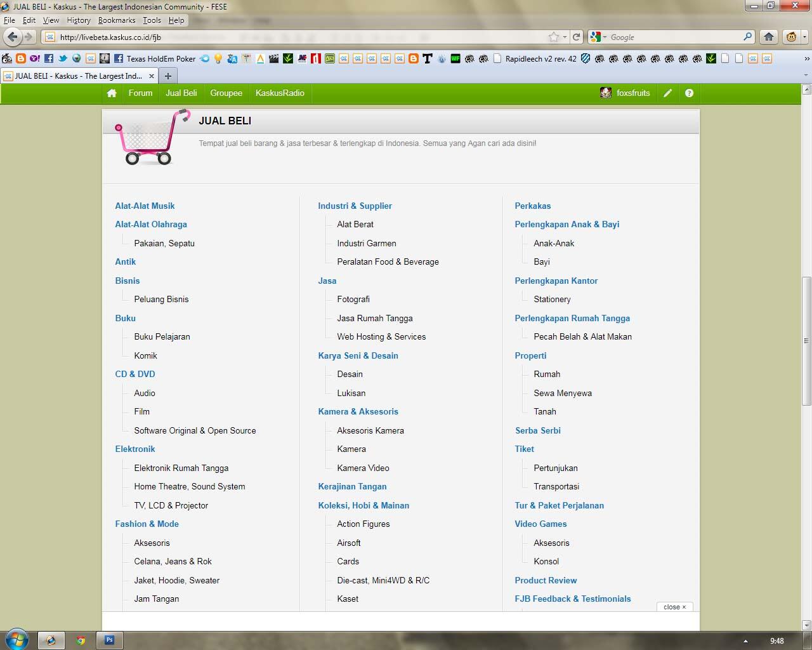Click the page vertical scrollbar thumb
Screen dimensions: 812x650
click(x=806, y=341)
